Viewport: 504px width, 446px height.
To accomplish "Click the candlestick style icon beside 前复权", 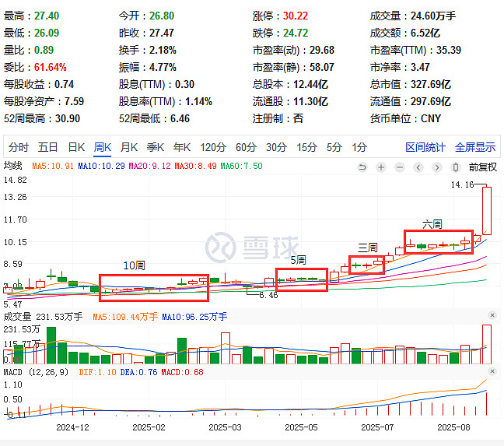I will pos(456,167).
